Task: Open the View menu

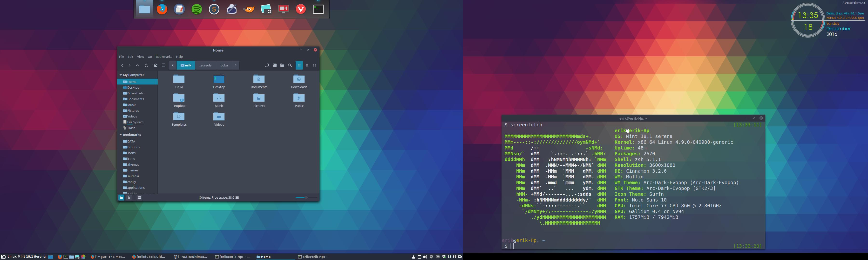Action: pos(141,57)
